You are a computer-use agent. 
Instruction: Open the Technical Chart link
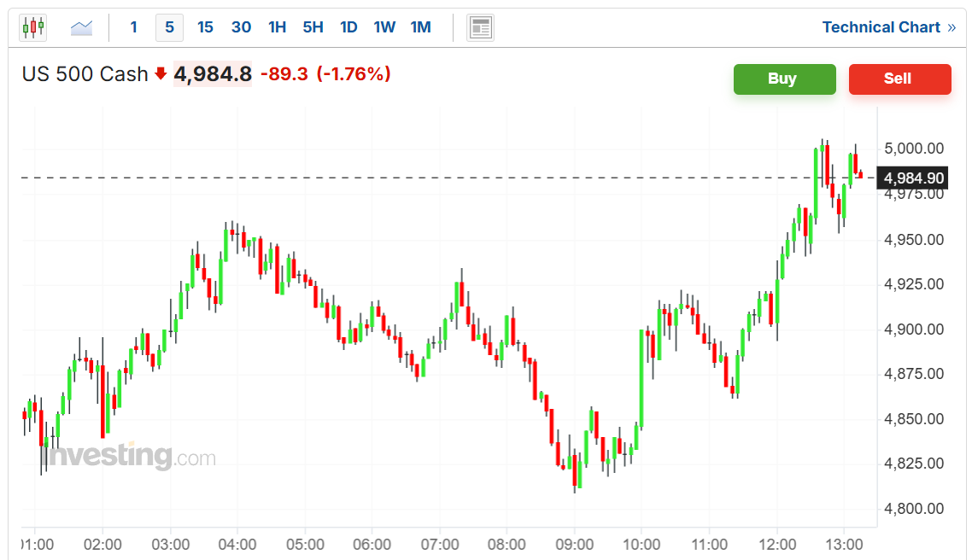[x=881, y=27]
